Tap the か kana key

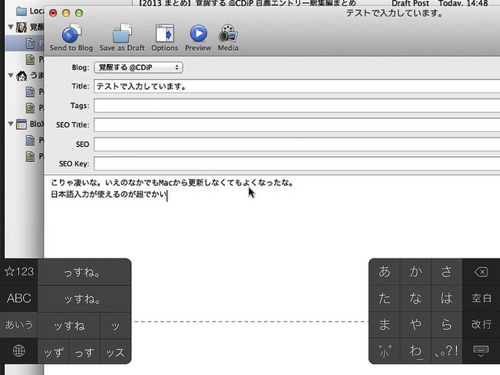tap(415, 272)
